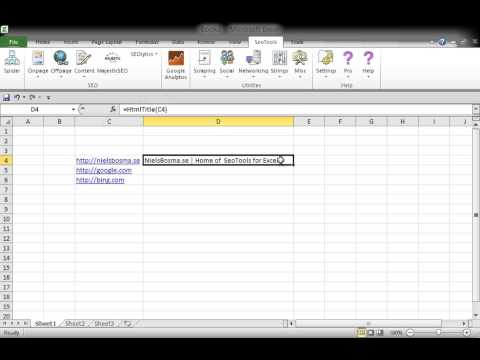Screen dimensions: 480x360
Task: Open the Undo history dropdown arrow
Action: [x=24, y=97]
